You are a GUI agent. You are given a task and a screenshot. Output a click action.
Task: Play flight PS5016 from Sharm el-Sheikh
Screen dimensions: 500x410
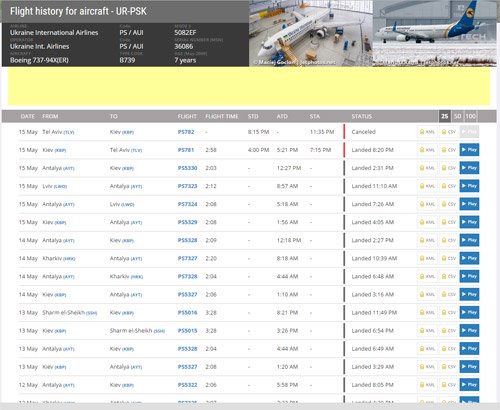click(469, 312)
